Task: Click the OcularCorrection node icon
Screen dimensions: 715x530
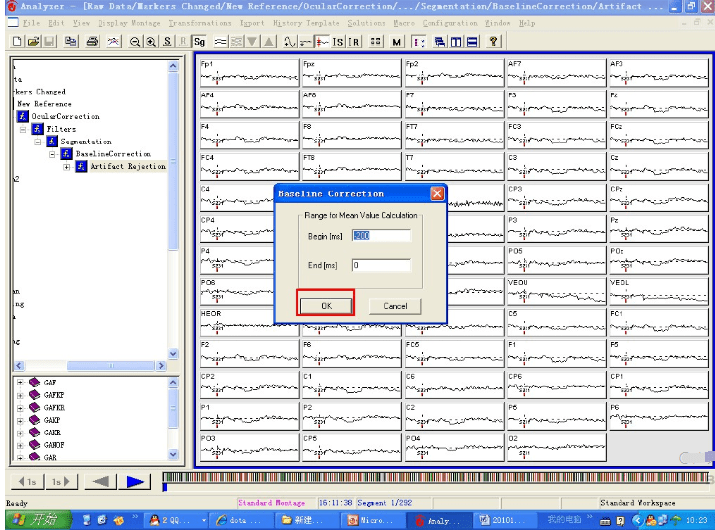Action: (23, 116)
